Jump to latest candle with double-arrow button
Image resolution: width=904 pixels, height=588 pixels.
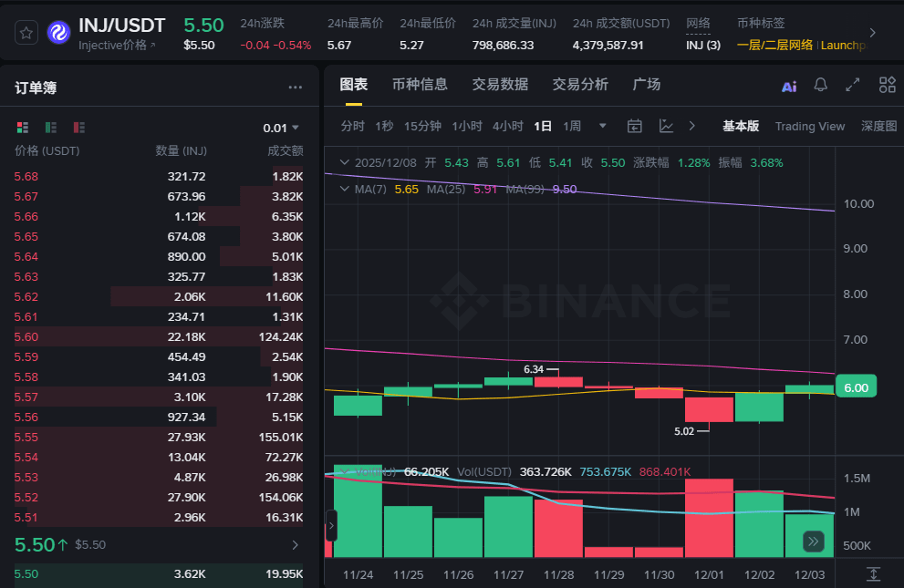[814, 542]
